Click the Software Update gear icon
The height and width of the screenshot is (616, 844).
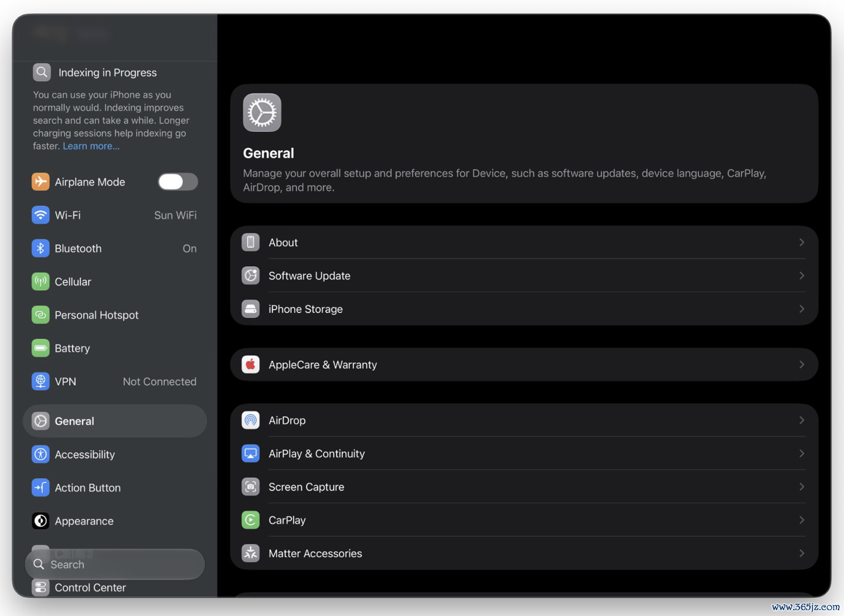(251, 275)
